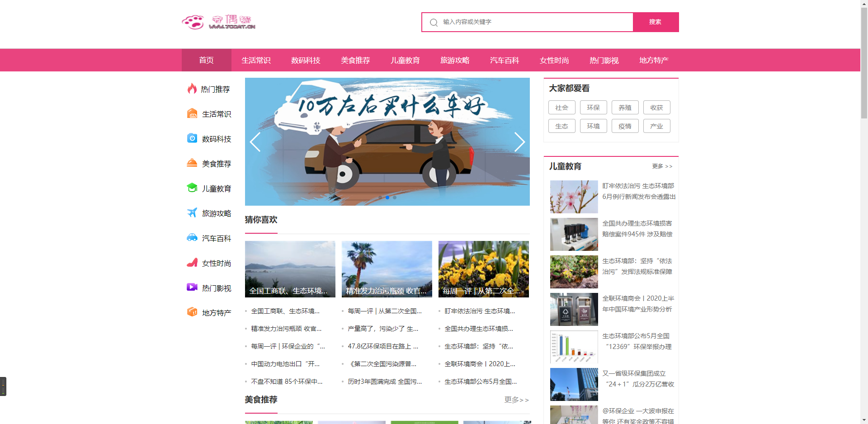Open the peach blossom thumbnail in 儿童教育
Screen dimensions: 868x424
[x=574, y=197]
